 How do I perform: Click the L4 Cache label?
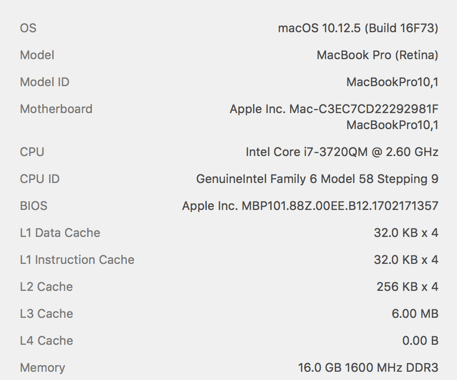pyautogui.click(x=46, y=341)
